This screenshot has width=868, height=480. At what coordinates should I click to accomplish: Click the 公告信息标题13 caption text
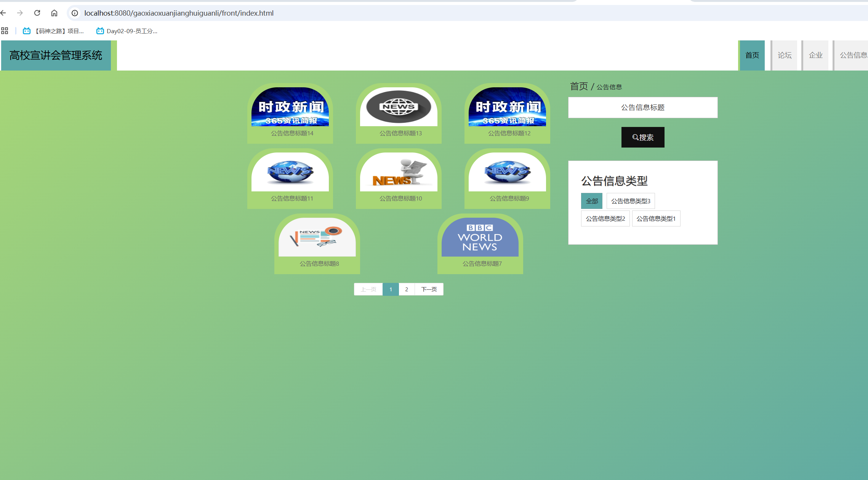(400, 133)
